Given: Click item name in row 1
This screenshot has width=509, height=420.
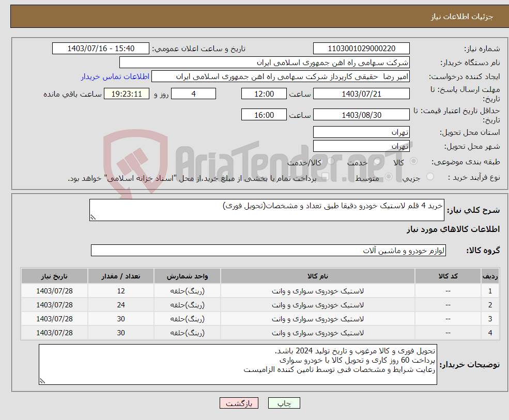Looking at the screenshot, I should (x=317, y=291).
